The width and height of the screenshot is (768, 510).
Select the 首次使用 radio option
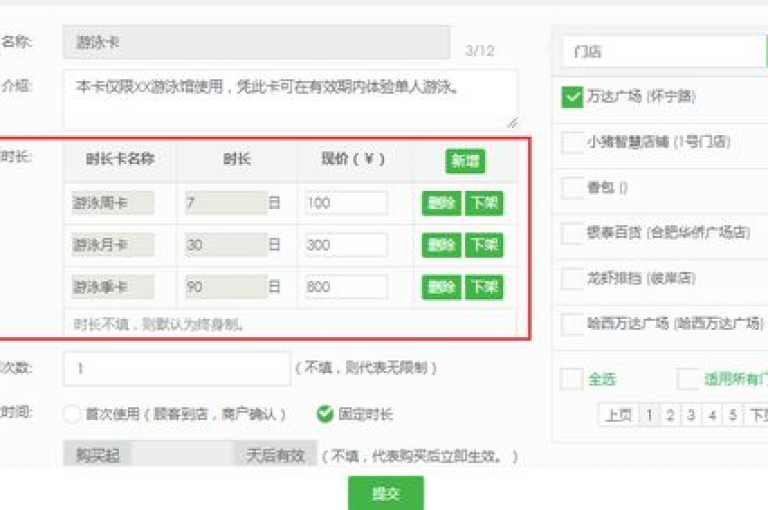(72, 414)
